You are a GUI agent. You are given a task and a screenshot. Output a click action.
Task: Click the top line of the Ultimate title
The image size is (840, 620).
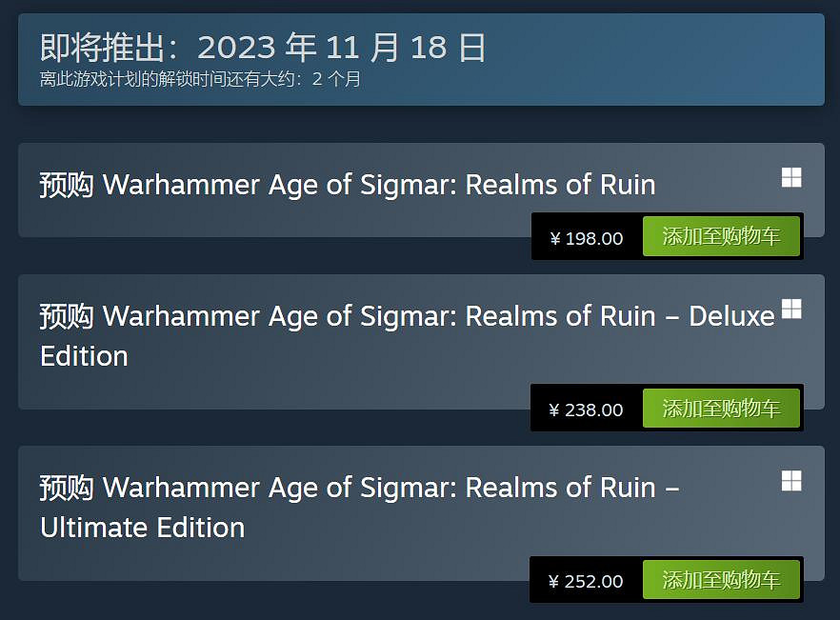(359, 488)
